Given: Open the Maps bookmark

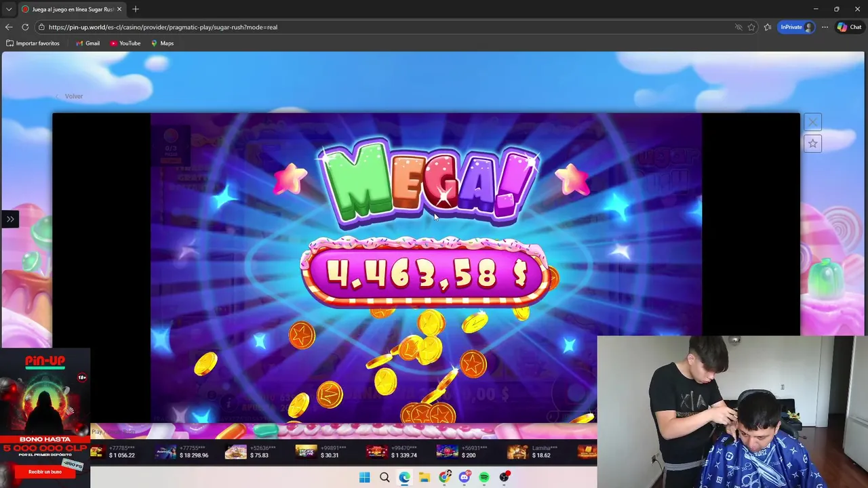Looking at the screenshot, I should point(163,43).
